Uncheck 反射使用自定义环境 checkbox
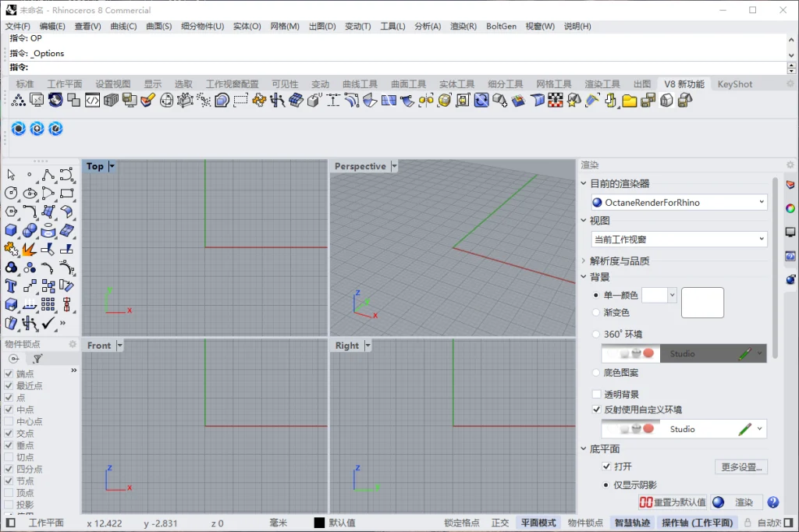This screenshot has width=799, height=532. coord(596,410)
